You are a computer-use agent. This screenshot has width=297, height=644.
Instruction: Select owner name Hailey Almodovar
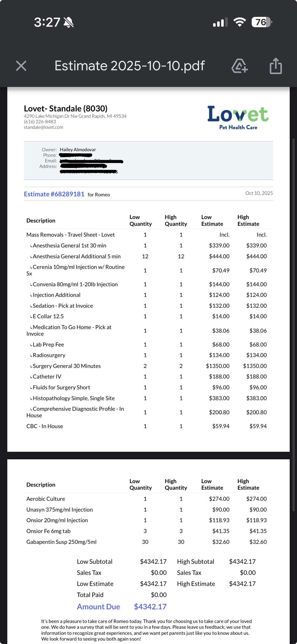pos(78,150)
